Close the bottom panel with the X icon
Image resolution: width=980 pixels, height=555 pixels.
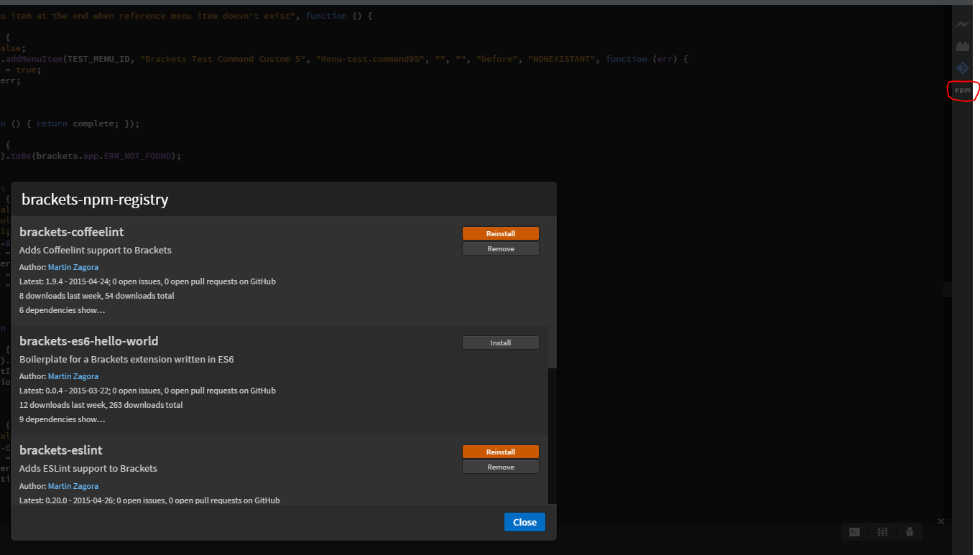tap(941, 521)
